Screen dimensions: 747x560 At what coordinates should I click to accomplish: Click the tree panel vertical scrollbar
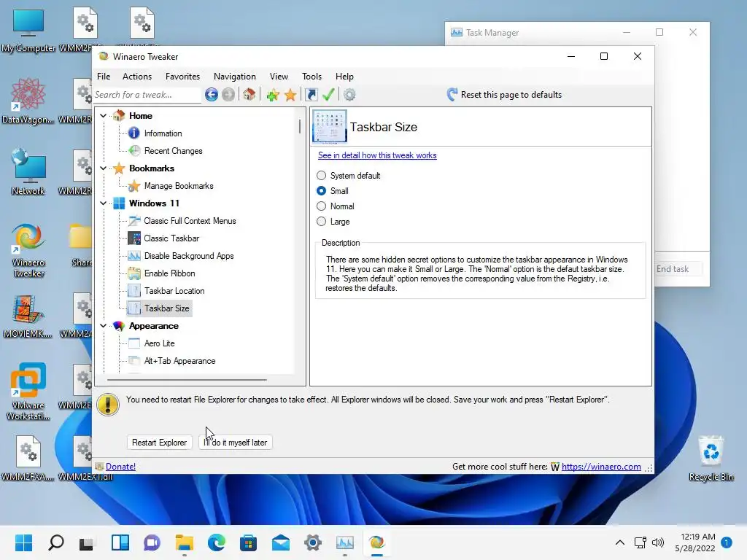(300, 126)
